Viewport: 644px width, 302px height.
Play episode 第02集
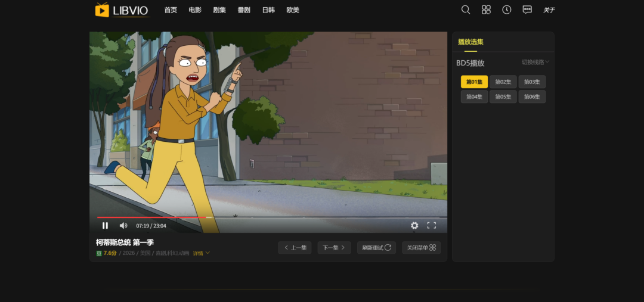tap(503, 82)
